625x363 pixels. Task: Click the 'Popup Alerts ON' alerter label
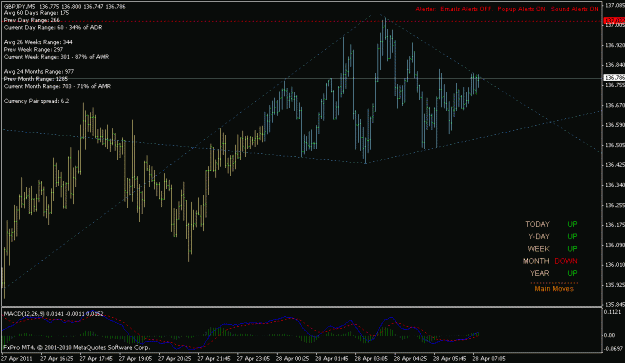[x=521, y=9]
